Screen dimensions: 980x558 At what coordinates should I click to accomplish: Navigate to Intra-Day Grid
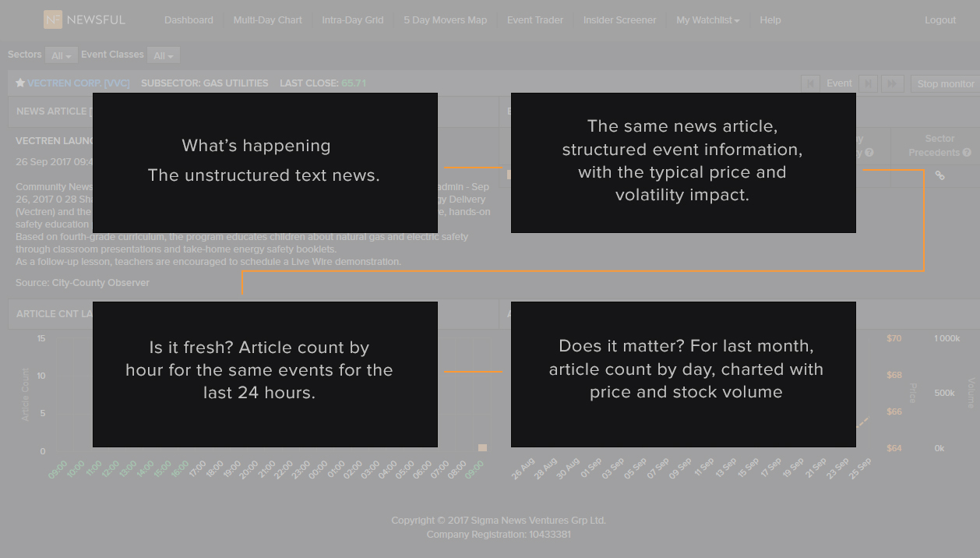click(352, 20)
